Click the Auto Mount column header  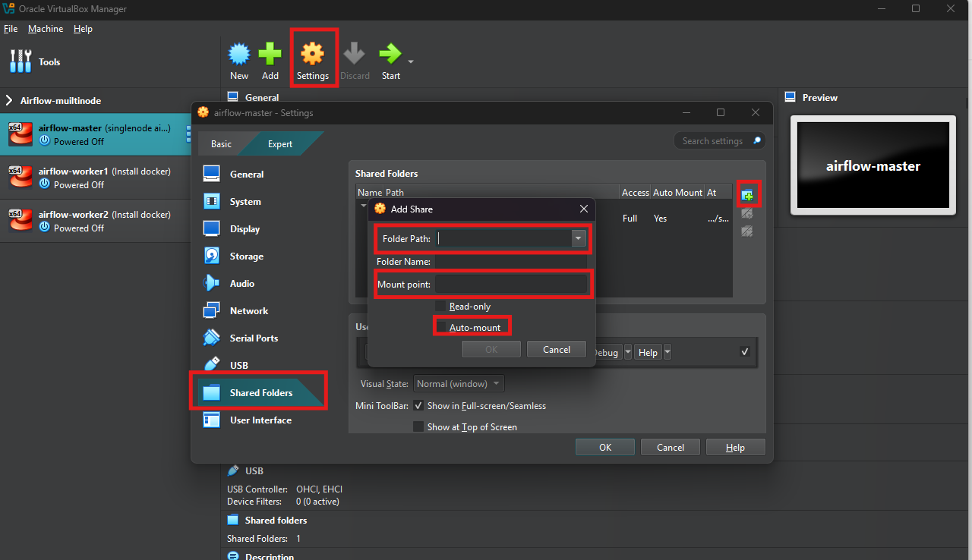(x=677, y=193)
